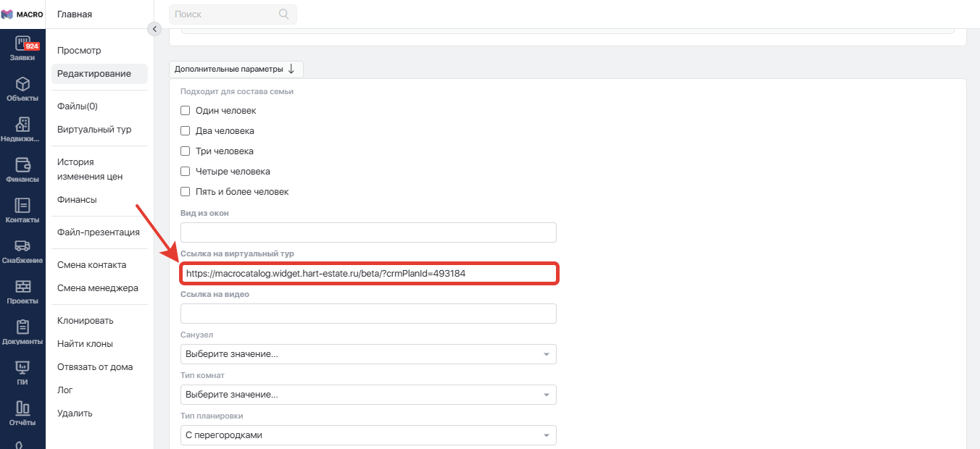Open the Контакты sidebar icon

coord(22,206)
